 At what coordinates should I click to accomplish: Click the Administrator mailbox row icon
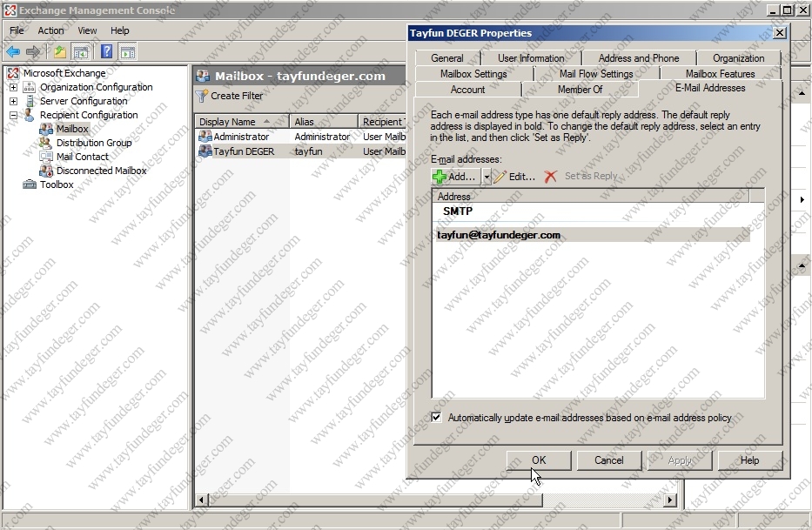(x=205, y=137)
